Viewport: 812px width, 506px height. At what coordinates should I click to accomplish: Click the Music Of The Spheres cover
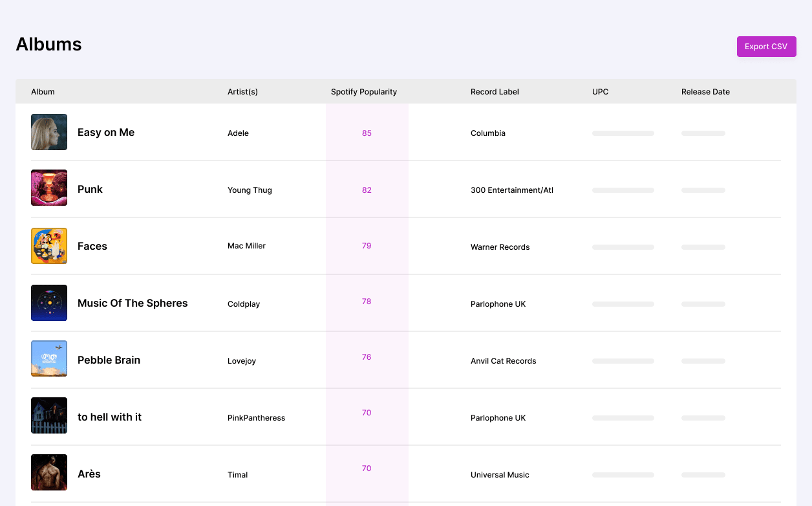[x=49, y=303]
